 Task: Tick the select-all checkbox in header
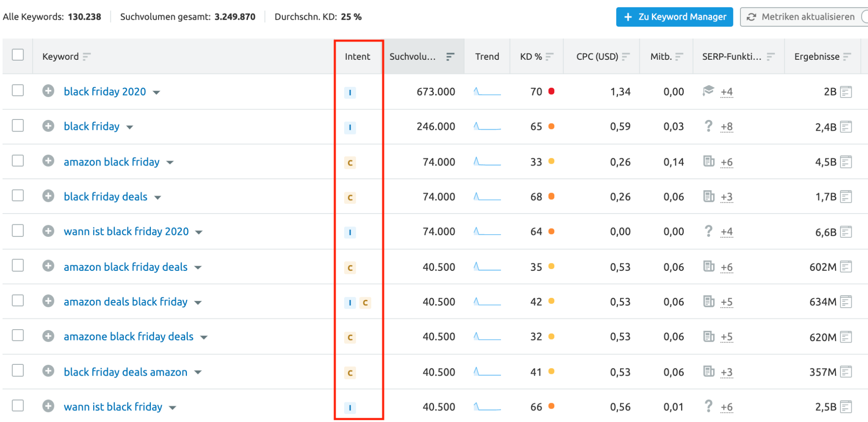click(18, 55)
